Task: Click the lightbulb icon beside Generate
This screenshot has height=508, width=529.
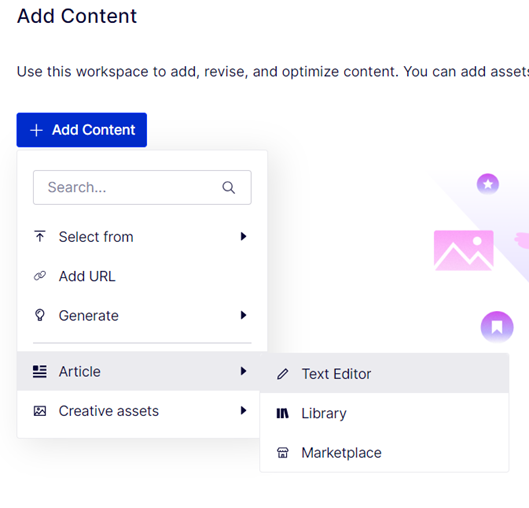Action: 40,315
